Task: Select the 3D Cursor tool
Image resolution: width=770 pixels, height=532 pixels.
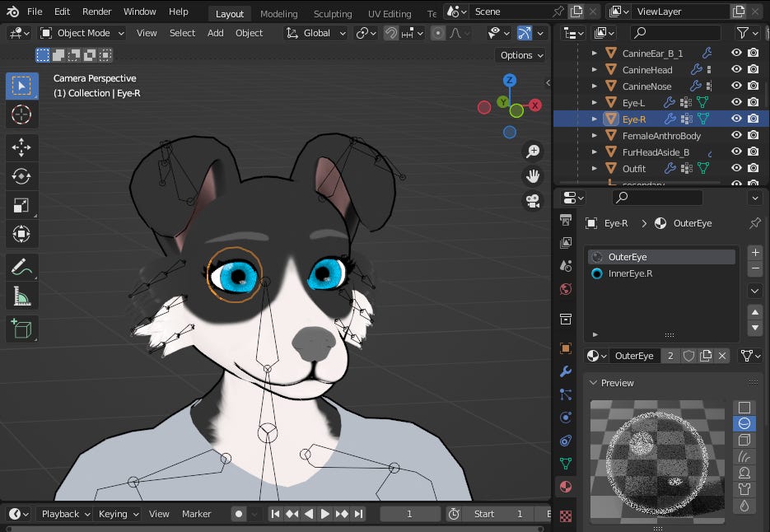Action: 21,115
